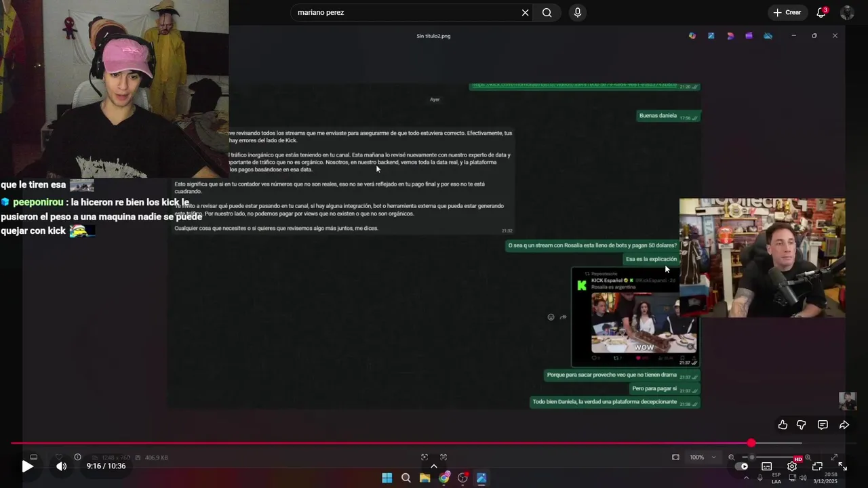The image size is (868, 488).
Task: Open the KICK Español tweet image in chat
Action: (x=635, y=317)
